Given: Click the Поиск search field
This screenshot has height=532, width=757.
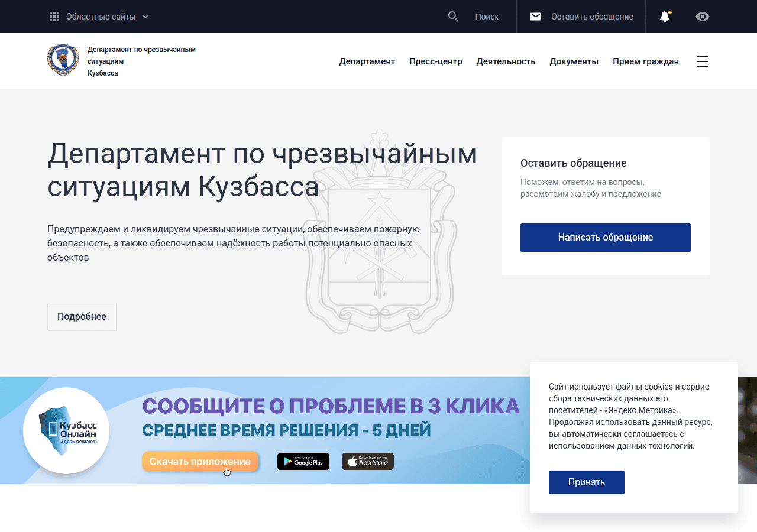Looking at the screenshot, I should [x=487, y=17].
